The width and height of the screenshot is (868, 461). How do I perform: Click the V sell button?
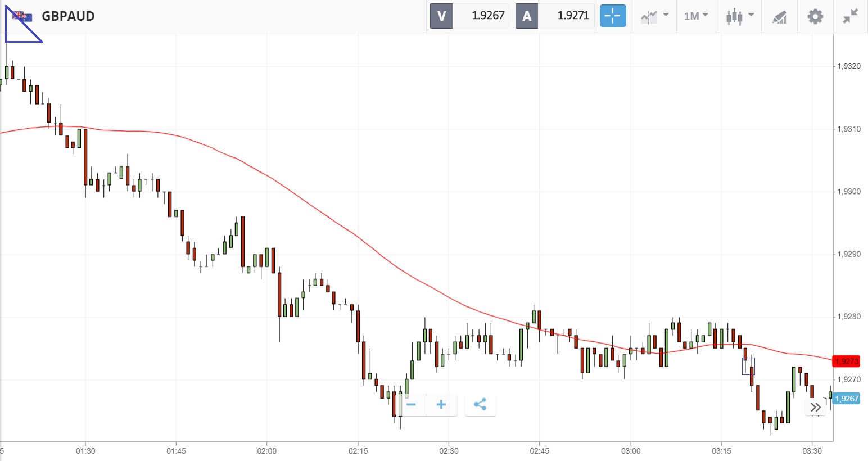[x=441, y=16]
